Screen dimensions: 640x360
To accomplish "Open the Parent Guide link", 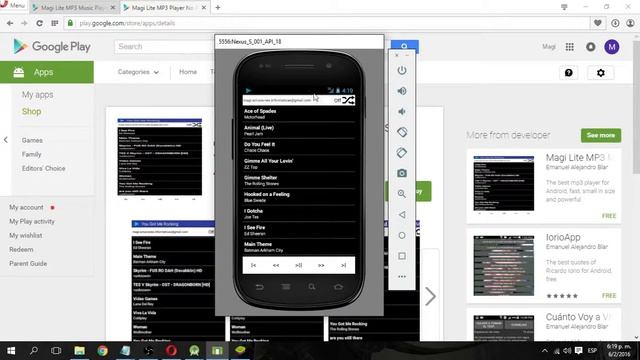I will click(28, 263).
